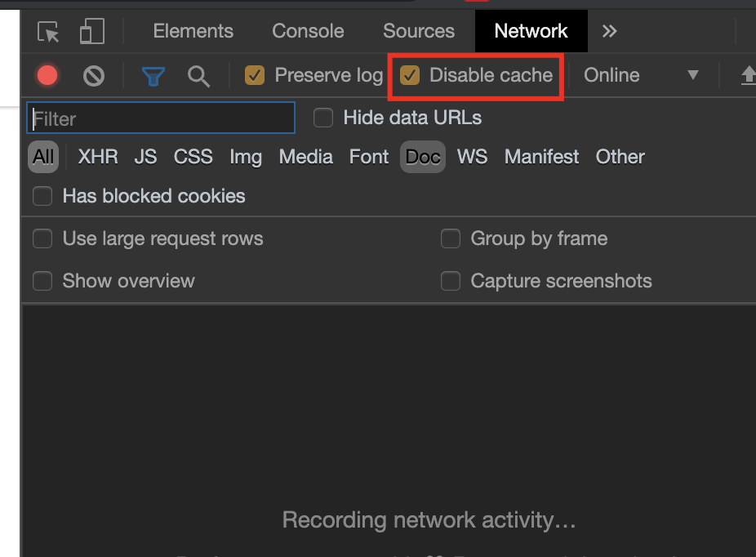The height and width of the screenshot is (557, 756).
Task: Open the Online throttling dropdown
Action: [x=611, y=75]
